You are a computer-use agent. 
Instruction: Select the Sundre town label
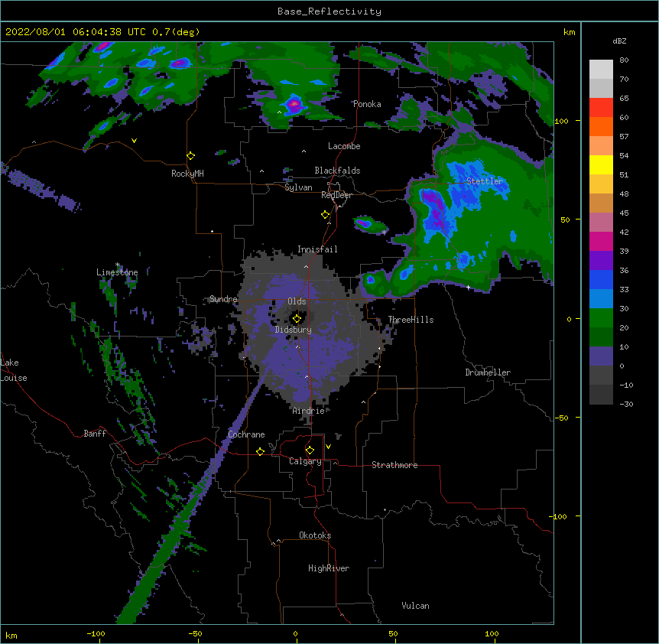[223, 299]
